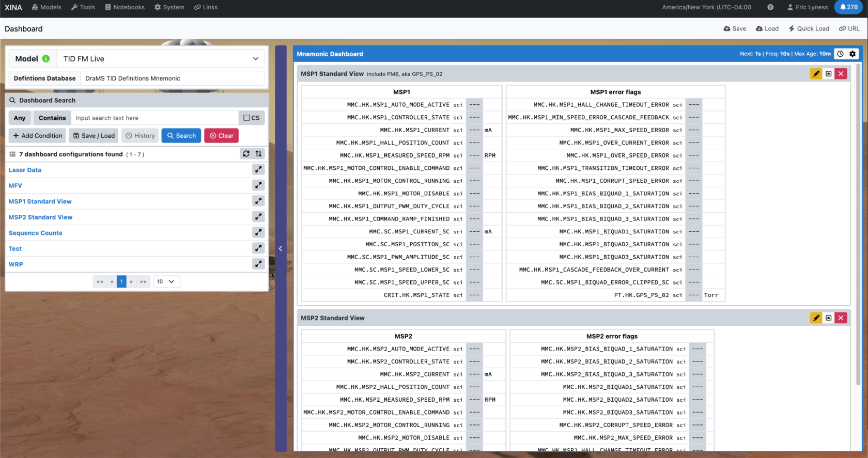
Task: Open MSP1 Standard View link
Action: point(40,201)
